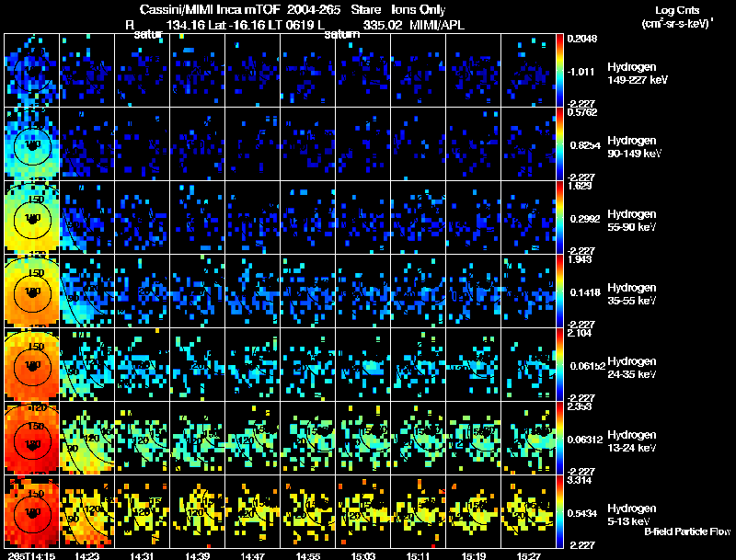Open the 14:15 panel of Hydrogen 90-149 keV

31,144
